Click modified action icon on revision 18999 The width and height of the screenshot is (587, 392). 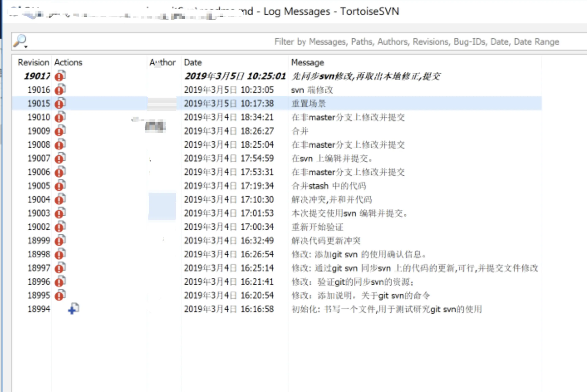click(60, 241)
